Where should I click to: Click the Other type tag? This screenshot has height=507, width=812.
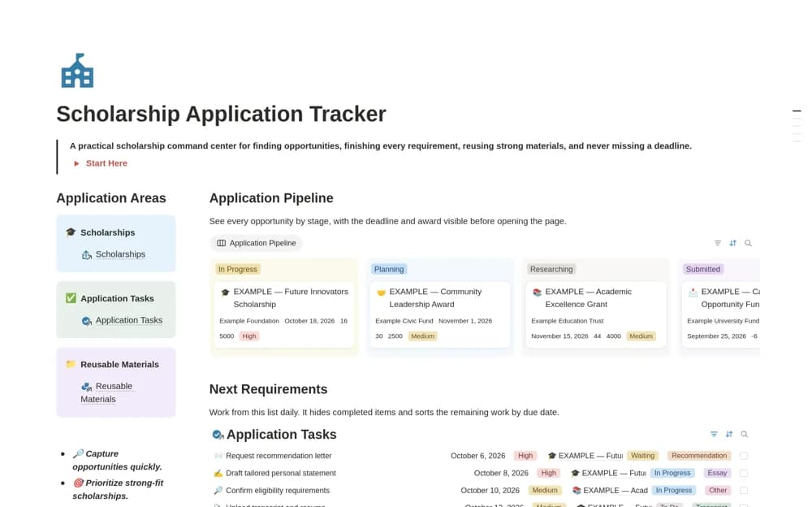(718, 490)
